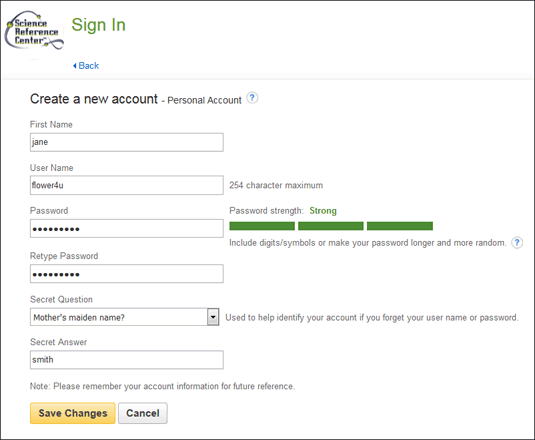Image resolution: width=535 pixels, height=440 pixels.
Task: Click the Strong password strength label
Action: [x=323, y=211]
